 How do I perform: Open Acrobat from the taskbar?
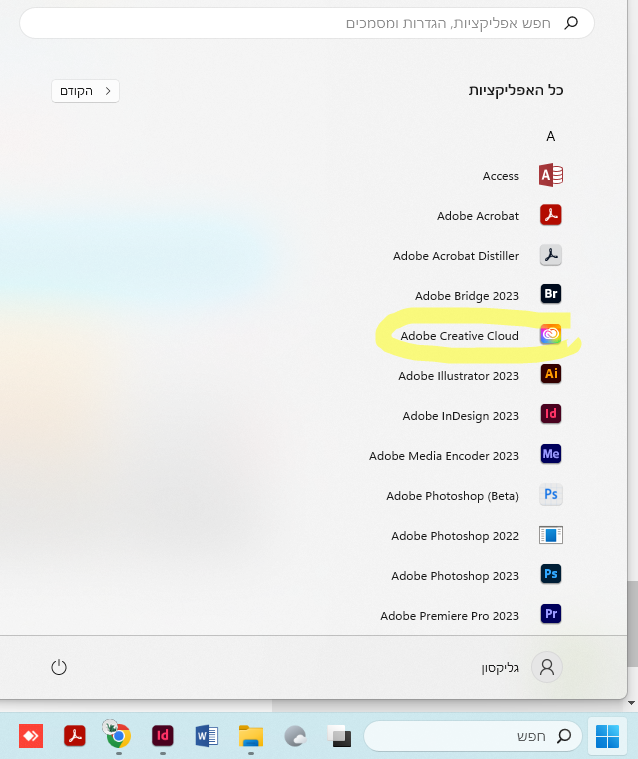pos(75,736)
